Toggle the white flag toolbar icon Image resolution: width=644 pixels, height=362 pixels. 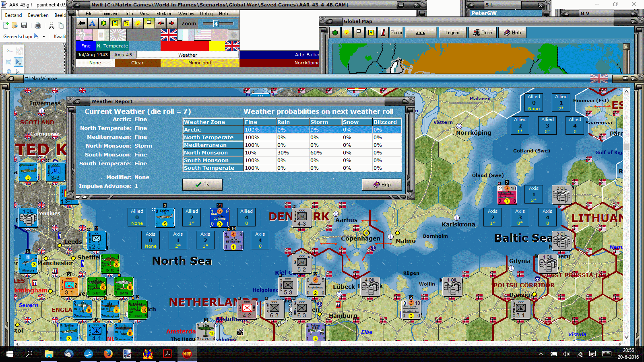[x=149, y=23]
